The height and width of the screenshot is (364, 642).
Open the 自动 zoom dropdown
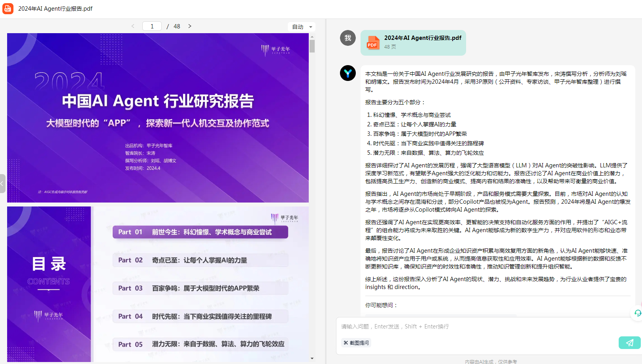point(302,27)
